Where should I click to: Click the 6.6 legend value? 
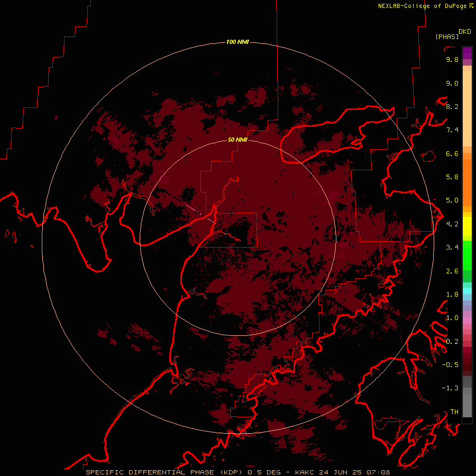coord(452,153)
